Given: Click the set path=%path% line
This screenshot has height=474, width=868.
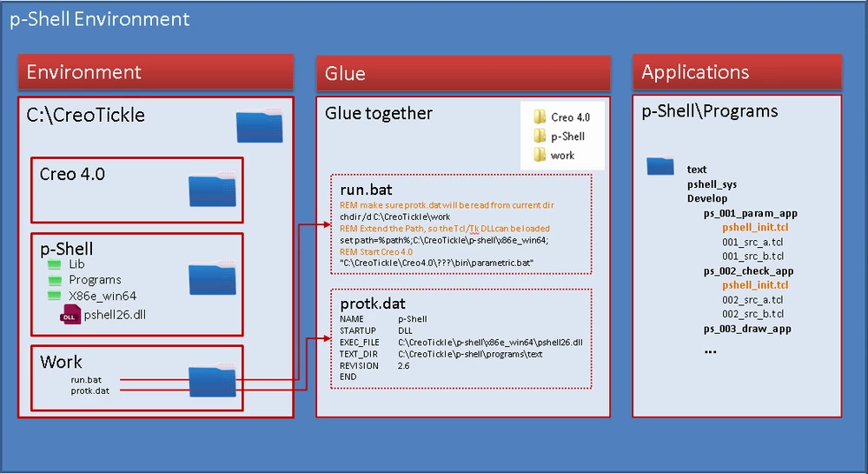Looking at the screenshot, I should tap(444, 240).
